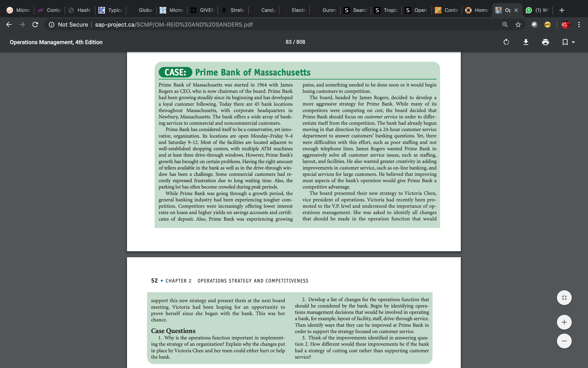Switch to the Stretc tab

[233, 10]
